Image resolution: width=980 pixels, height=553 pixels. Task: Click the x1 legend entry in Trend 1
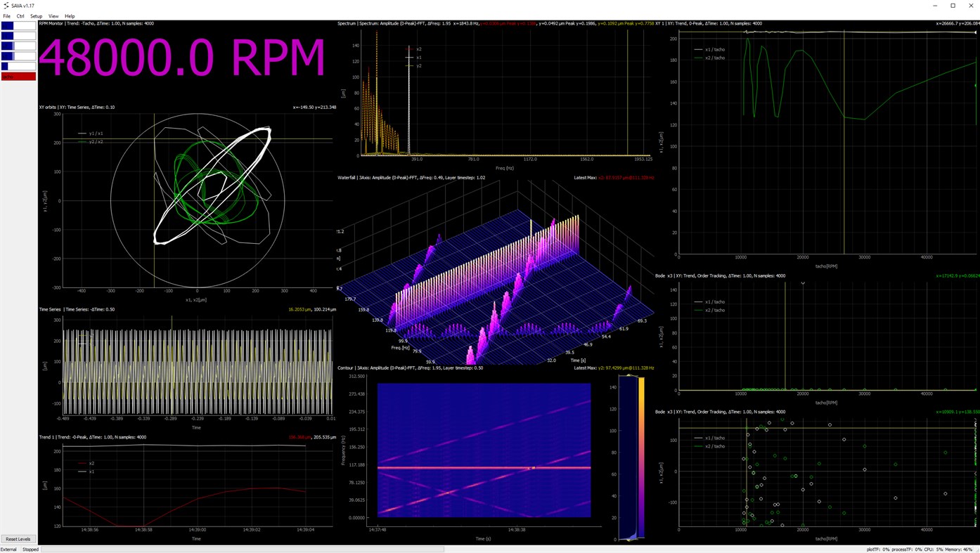(86, 471)
